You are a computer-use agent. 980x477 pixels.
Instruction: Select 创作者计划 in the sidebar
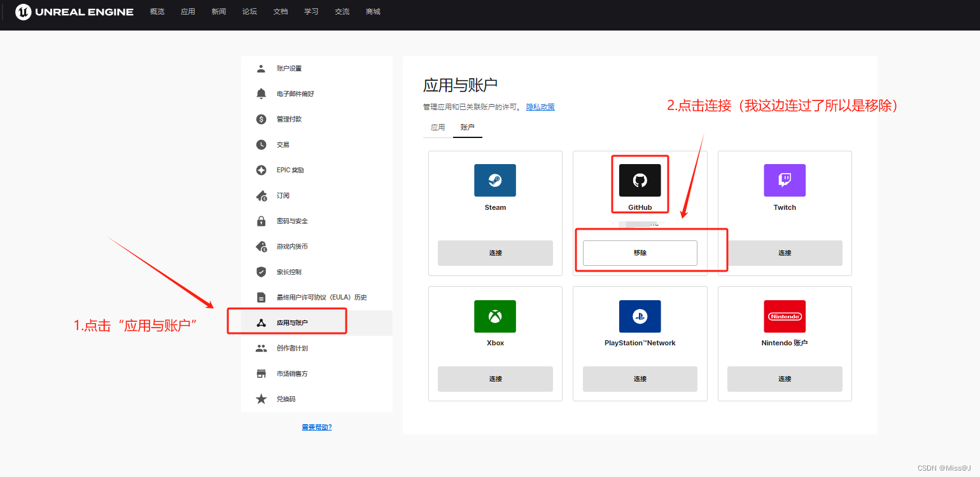point(317,348)
